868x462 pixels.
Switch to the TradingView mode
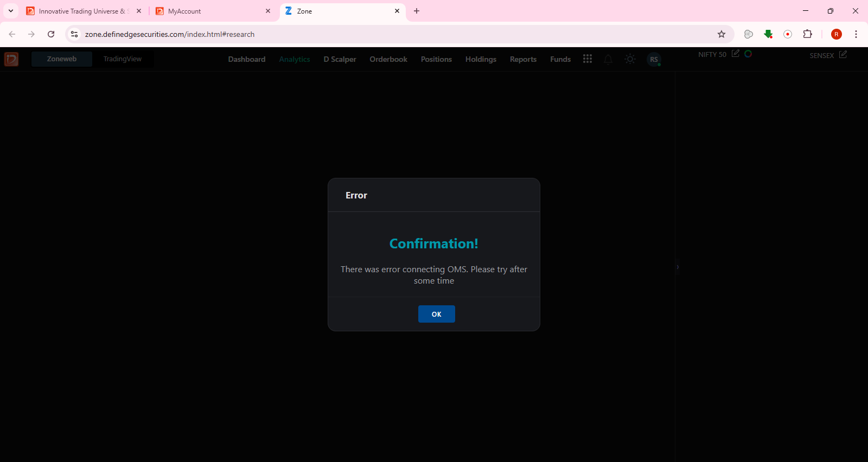(x=123, y=59)
